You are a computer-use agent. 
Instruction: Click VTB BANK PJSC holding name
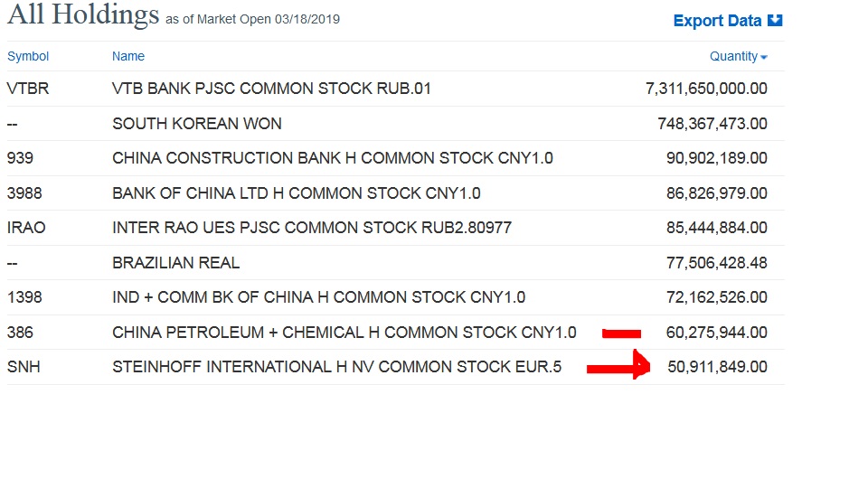click(x=271, y=89)
